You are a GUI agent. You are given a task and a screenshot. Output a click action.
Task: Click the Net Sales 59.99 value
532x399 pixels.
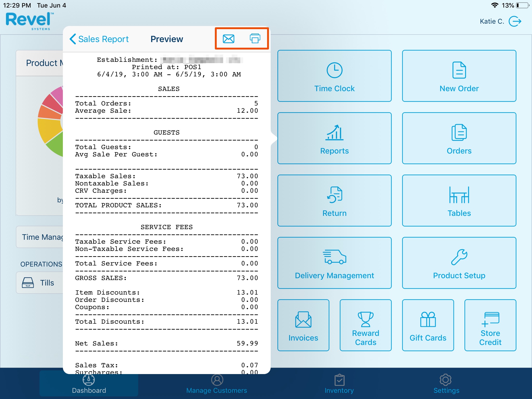[x=247, y=343]
